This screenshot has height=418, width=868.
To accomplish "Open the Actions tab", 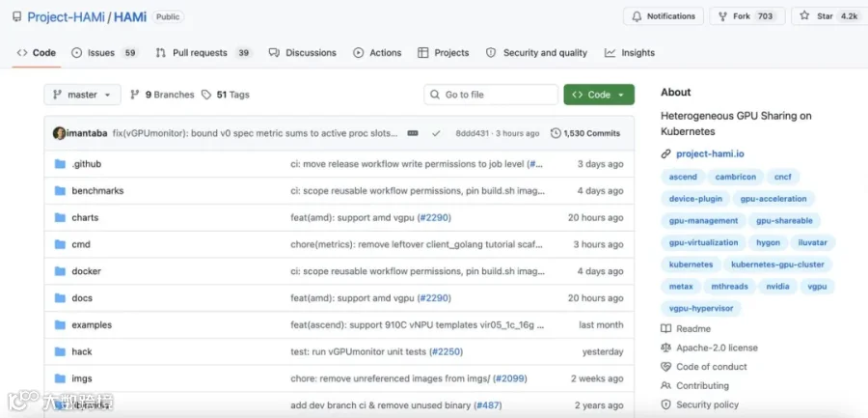I will pos(377,53).
